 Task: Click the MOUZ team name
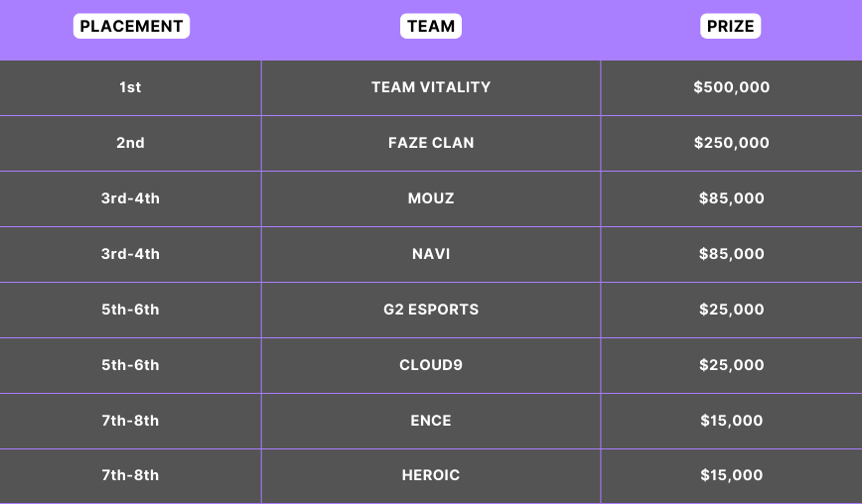pos(431,198)
